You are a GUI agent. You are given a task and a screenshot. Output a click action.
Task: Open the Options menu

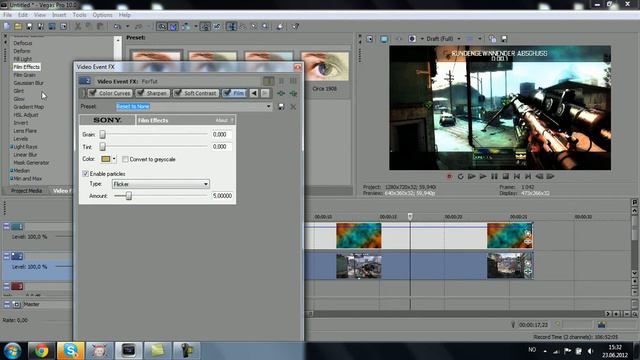(102, 15)
